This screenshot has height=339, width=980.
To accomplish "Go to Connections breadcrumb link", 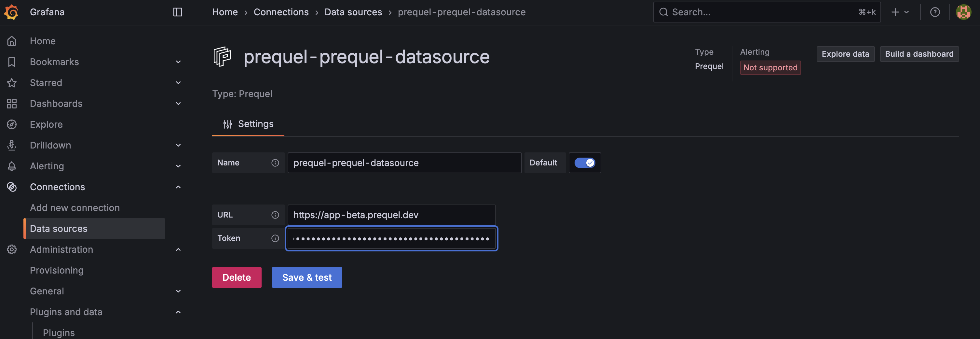I will coord(281,12).
